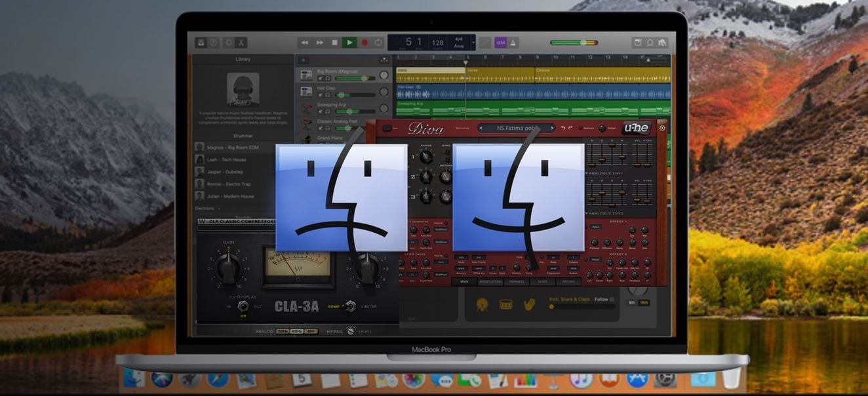
Task: Click next preset arrow in Diva
Action: [552, 128]
